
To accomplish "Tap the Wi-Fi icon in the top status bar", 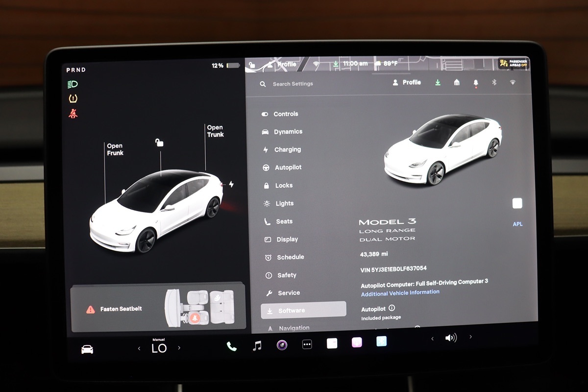I will tap(316, 64).
